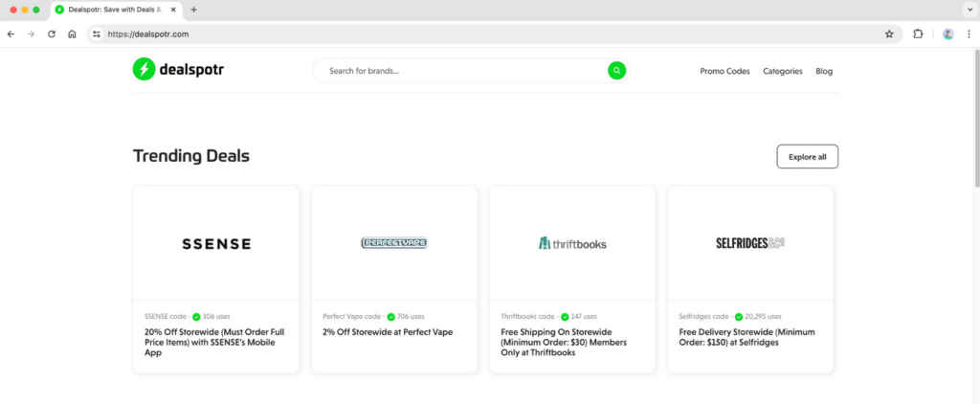This screenshot has width=980, height=404.
Task: Click the '706 uses' count
Action: [x=411, y=317]
